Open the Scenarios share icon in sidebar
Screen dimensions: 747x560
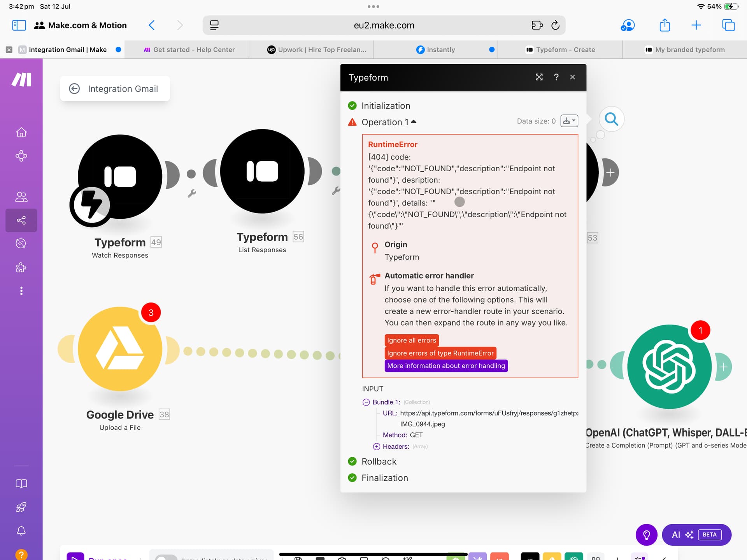coord(21,220)
